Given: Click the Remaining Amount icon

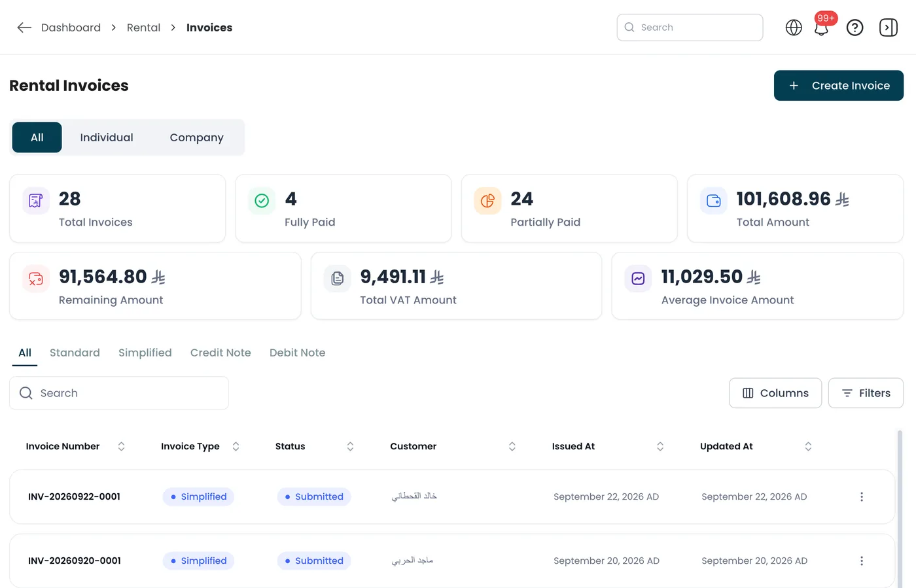Looking at the screenshot, I should (36, 279).
